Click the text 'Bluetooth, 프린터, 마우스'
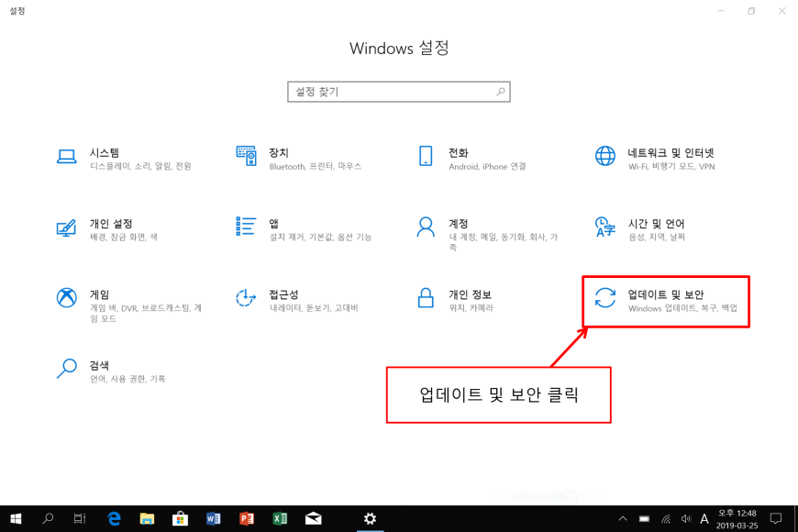This screenshot has height=532, width=798. tap(316, 166)
